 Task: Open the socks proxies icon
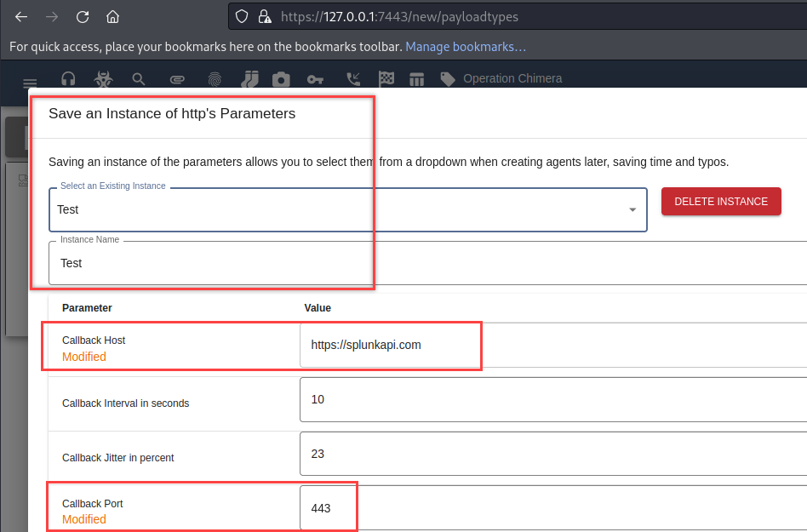pyautogui.click(x=249, y=79)
